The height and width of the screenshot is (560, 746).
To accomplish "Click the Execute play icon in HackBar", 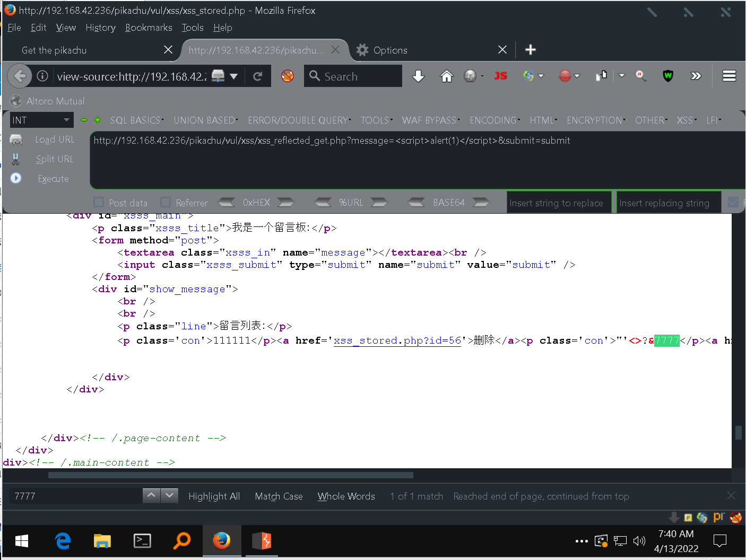I will pyautogui.click(x=16, y=178).
